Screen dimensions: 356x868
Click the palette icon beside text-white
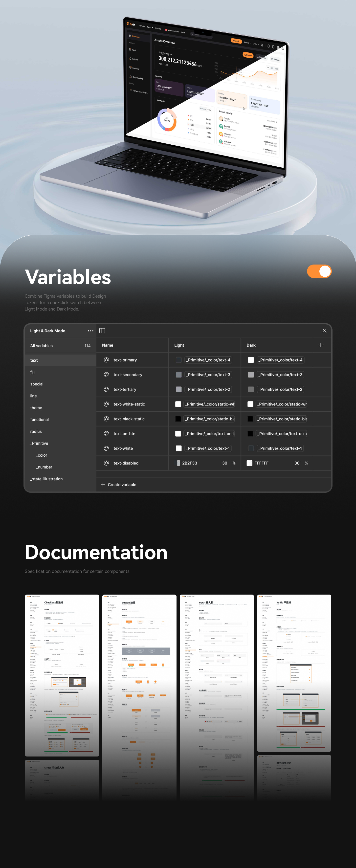107,448
